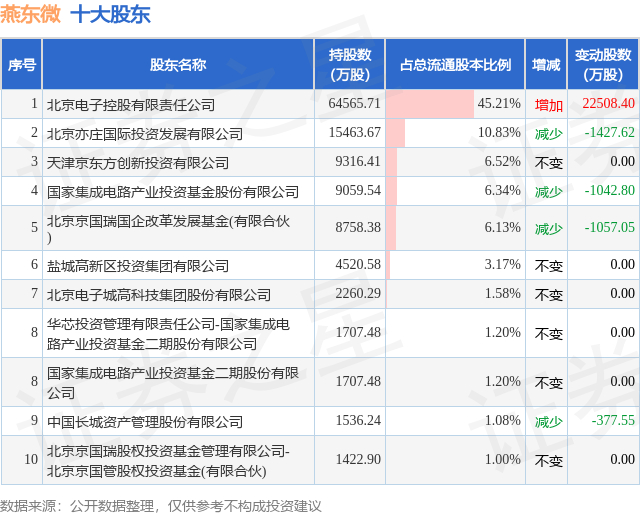
Task: Click change value -1042.80
Action: tap(609, 190)
